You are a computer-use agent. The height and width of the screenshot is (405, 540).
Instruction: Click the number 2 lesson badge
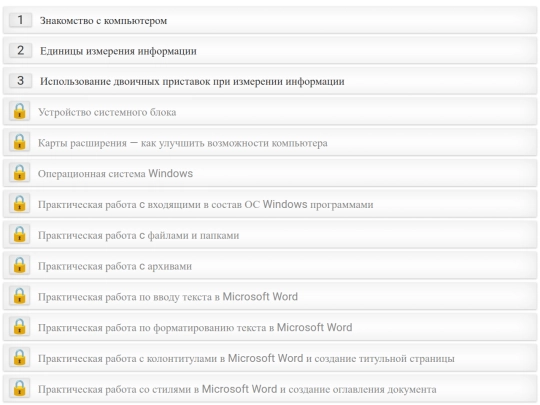pyautogui.click(x=20, y=50)
